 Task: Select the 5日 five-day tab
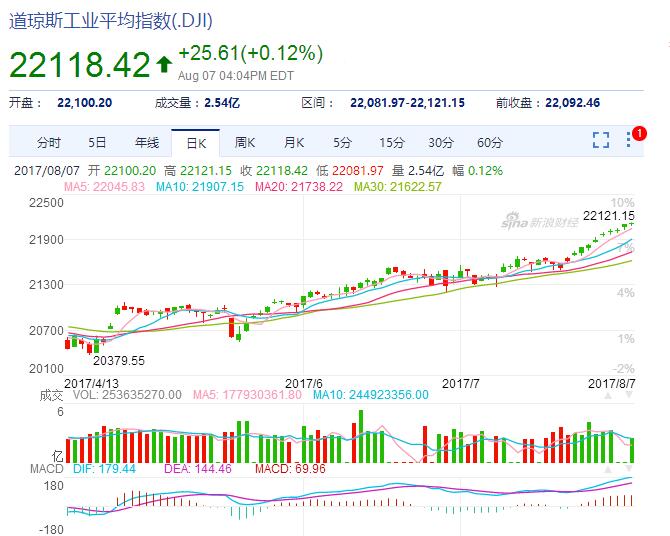(97, 142)
